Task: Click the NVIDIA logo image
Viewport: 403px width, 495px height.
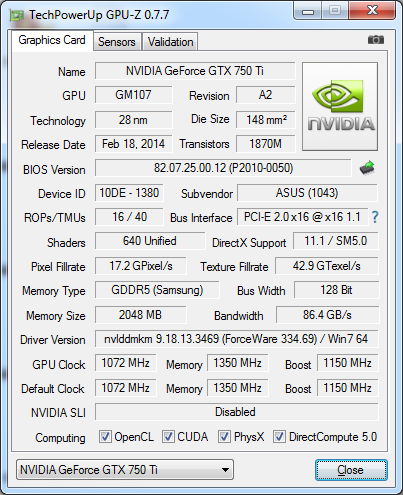Action: (x=340, y=106)
